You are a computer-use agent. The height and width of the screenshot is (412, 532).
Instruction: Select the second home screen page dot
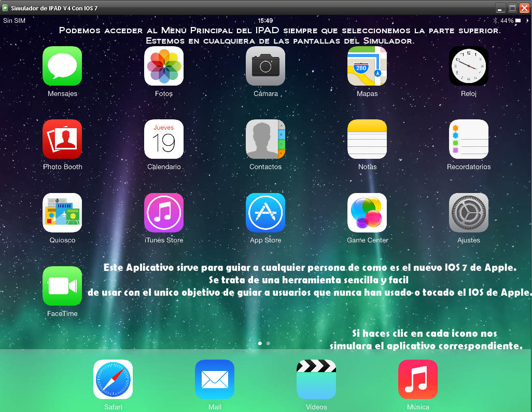[268, 343]
